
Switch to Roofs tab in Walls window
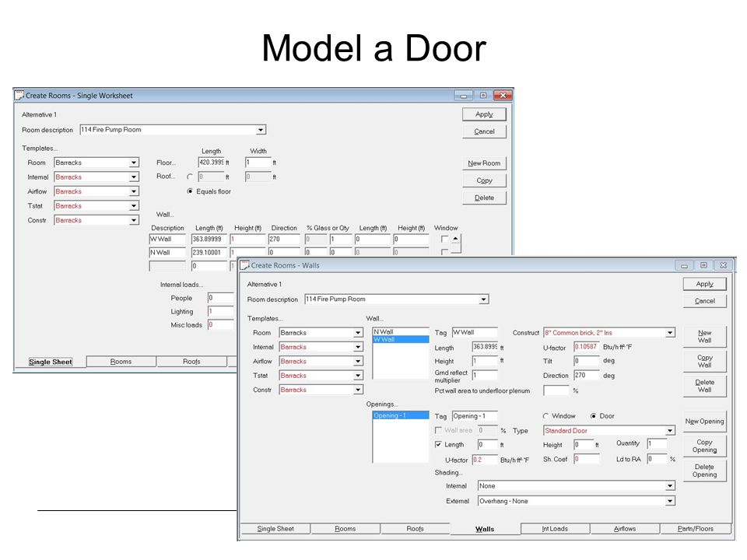pyautogui.click(x=416, y=529)
